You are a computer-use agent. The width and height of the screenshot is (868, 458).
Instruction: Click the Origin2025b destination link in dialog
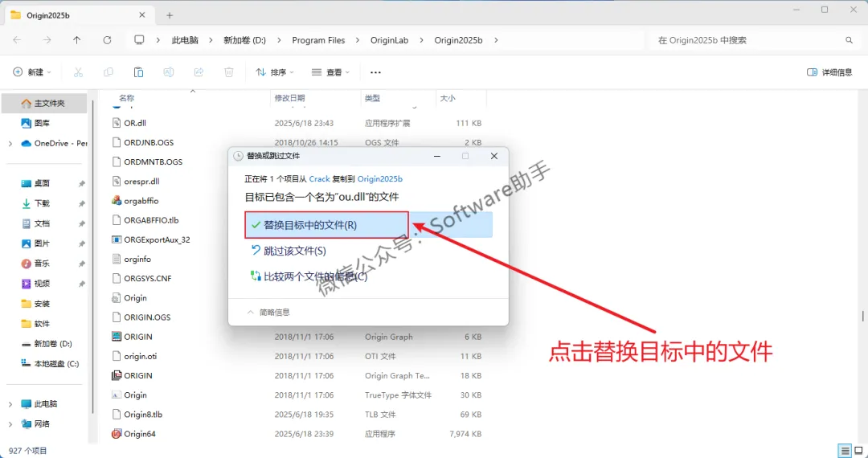click(x=379, y=178)
